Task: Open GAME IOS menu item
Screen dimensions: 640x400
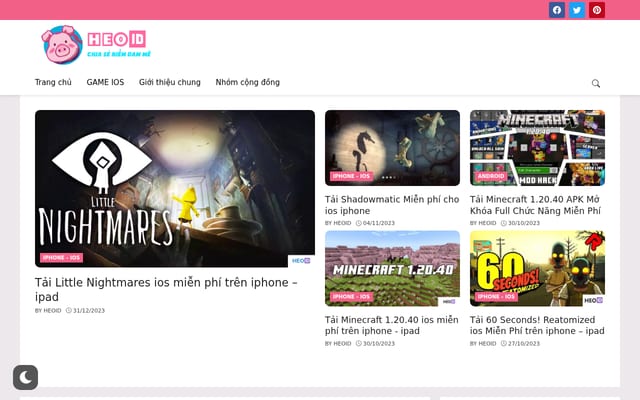Action: point(105,82)
